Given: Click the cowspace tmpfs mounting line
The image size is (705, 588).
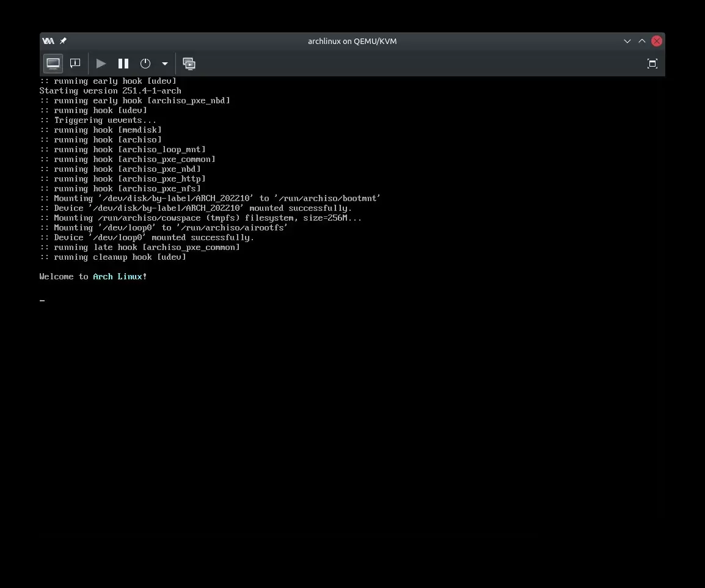Looking at the screenshot, I should (200, 218).
